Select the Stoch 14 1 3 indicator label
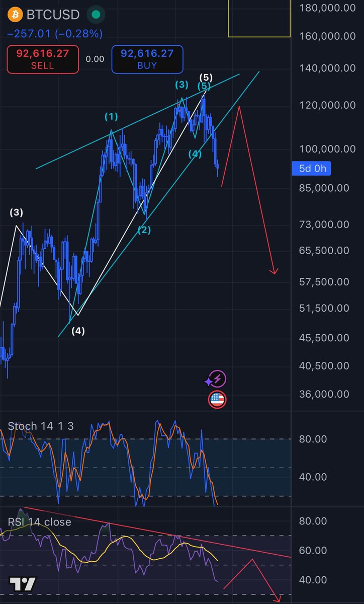Viewport: 364px width, 604px height. (x=40, y=426)
